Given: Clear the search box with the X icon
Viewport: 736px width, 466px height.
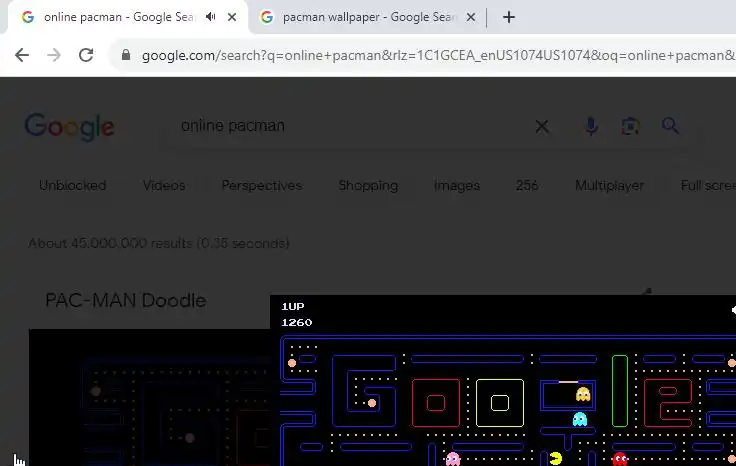Looking at the screenshot, I should (542, 126).
